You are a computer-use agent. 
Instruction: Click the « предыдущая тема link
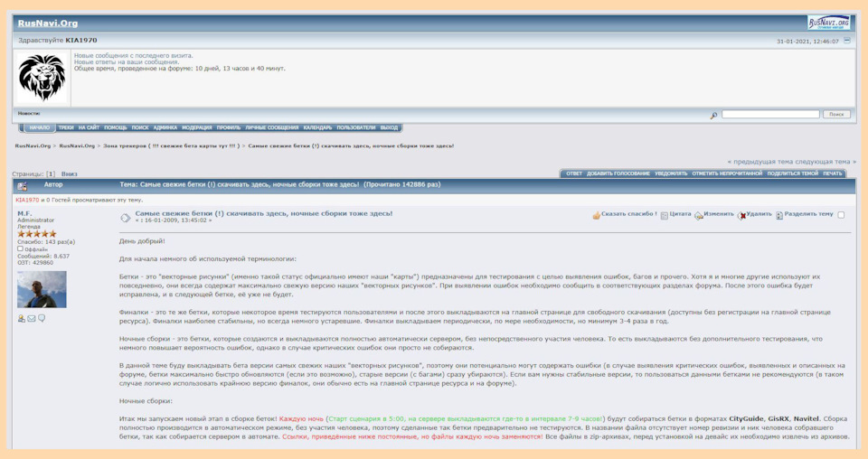coord(761,162)
